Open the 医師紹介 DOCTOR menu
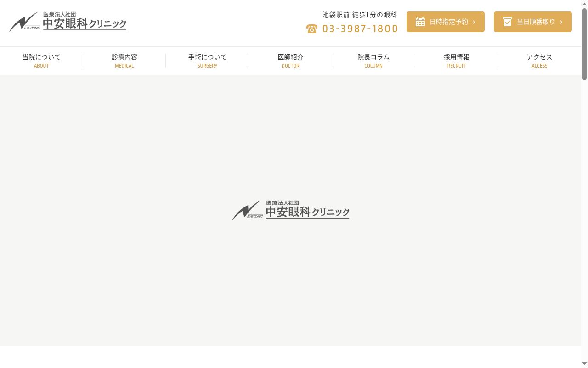The image size is (588, 368). pyautogui.click(x=290, y=61)
